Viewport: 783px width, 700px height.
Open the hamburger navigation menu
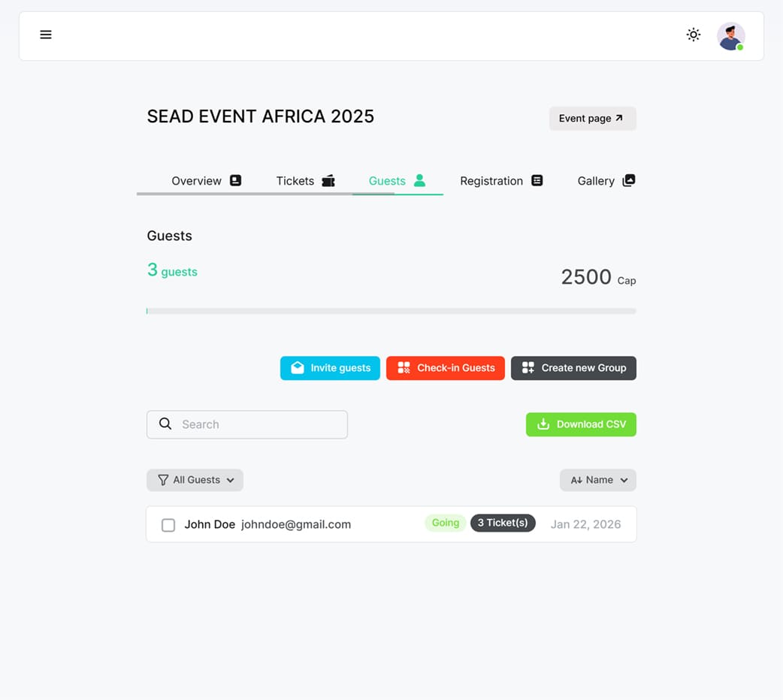click(46, 35)
